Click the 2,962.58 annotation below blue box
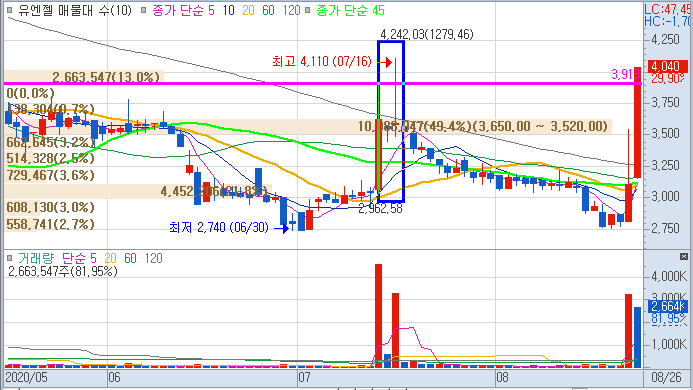Screen dimensions: 693x390 (381, 209)
